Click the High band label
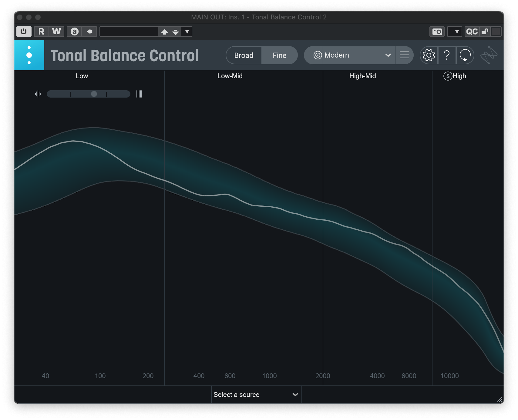Viewport: 518px width, 420px height. pyautogui.click(x=459, y=76)
